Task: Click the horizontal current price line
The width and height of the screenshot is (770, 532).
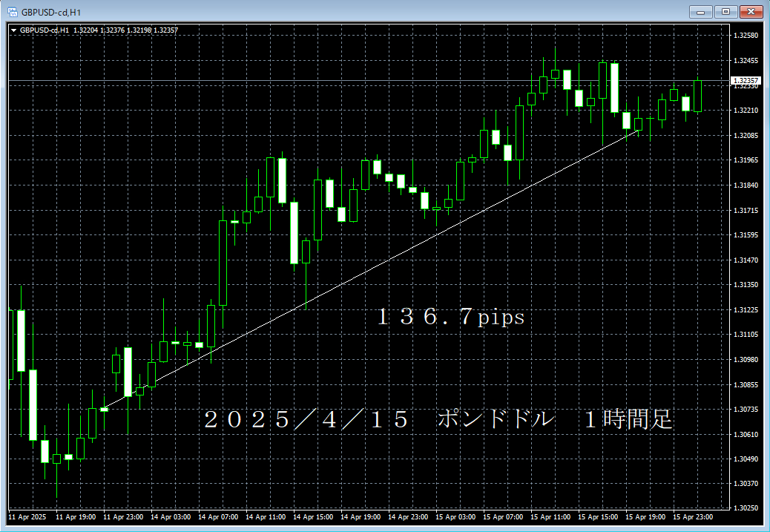Action: pyautogui.click(x=368, y=80)
